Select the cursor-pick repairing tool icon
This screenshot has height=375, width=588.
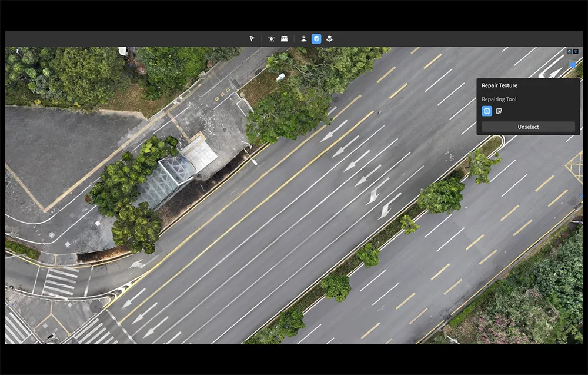[499, 111]
